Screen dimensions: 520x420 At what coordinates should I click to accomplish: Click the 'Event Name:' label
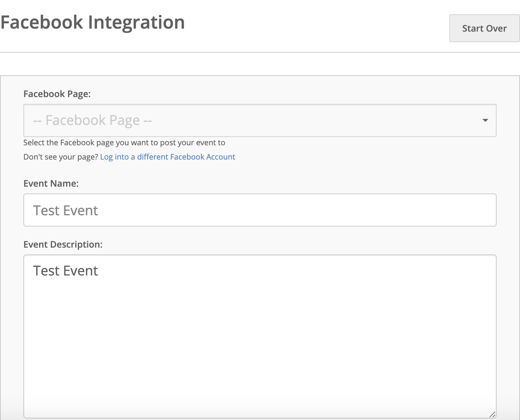[x=51, y=183]
